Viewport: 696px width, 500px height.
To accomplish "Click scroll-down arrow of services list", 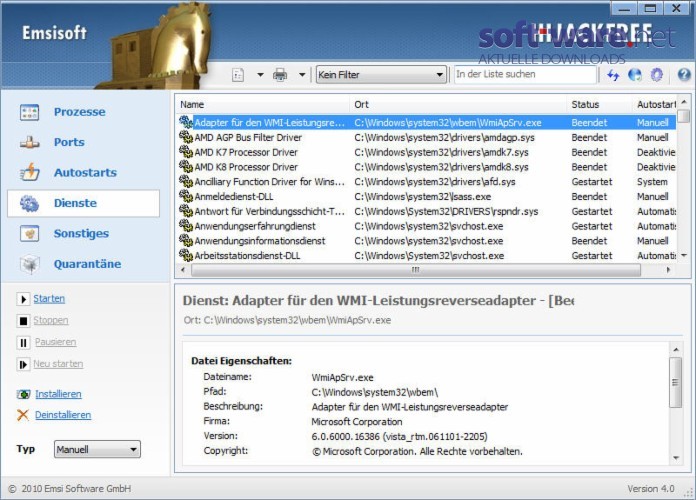I will pyautogui.click(x=684, y=255).
